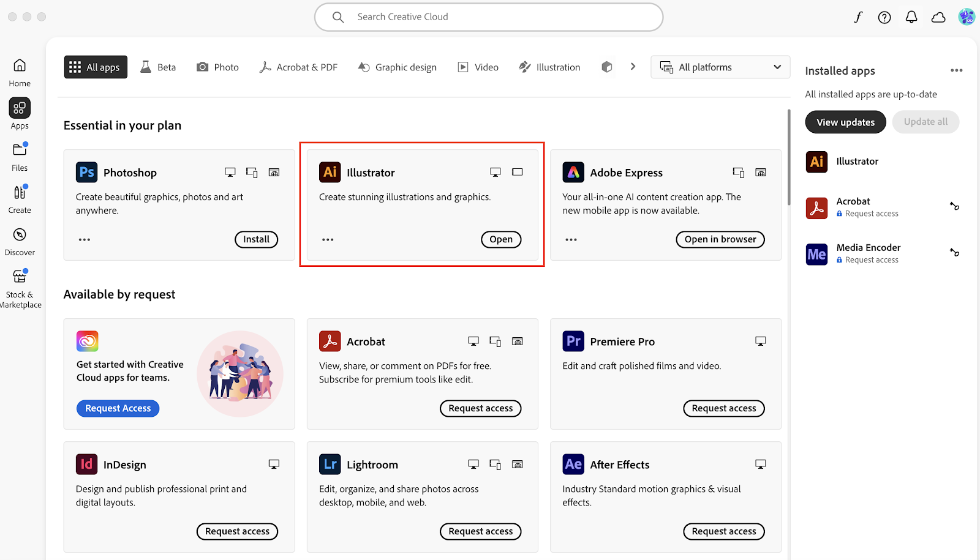Viewport: 980px width, 560px height.
Task: Click the key icon next to Media Encoder
Action: tap(954, 252)
